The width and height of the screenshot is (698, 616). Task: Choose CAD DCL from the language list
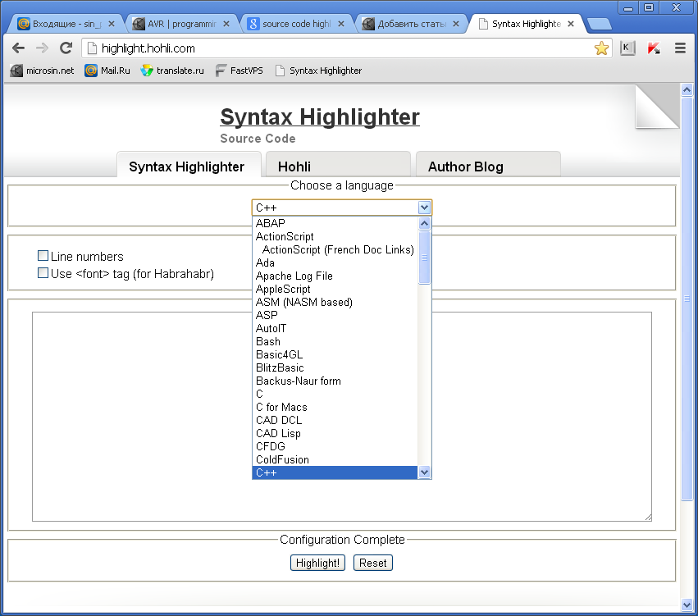pyautogui.click(x=335, y=420)
